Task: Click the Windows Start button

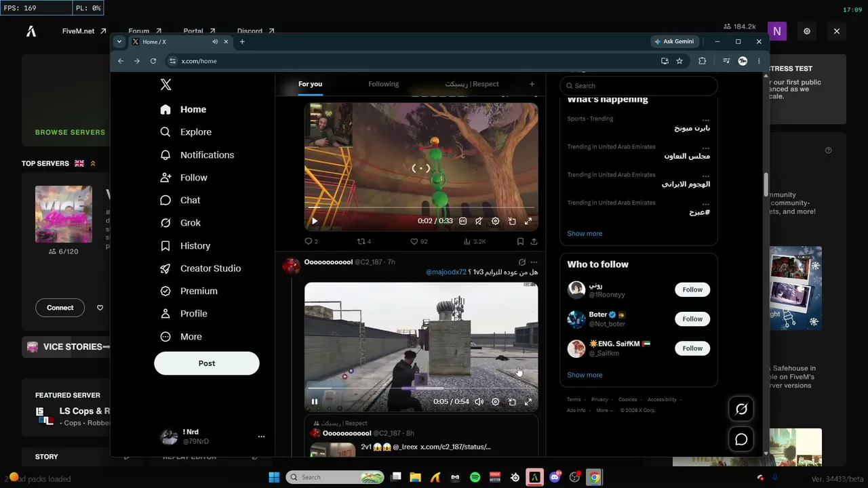Action: click(274, 477)
